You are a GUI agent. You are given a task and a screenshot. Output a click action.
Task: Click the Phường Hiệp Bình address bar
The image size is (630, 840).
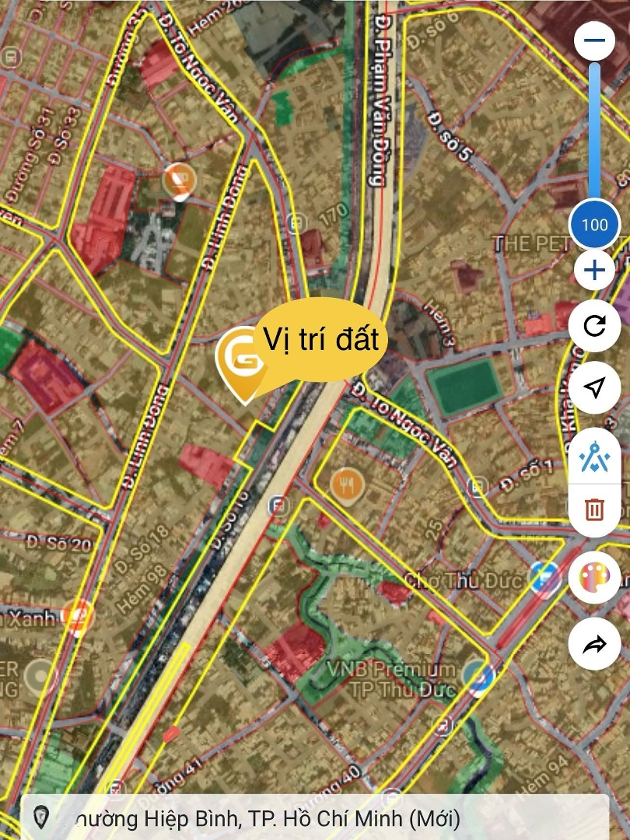(315, 817)
